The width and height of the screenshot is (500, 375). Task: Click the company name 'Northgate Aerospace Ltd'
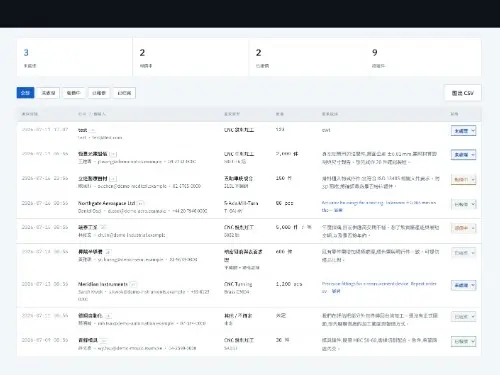[x=107, y=203]
